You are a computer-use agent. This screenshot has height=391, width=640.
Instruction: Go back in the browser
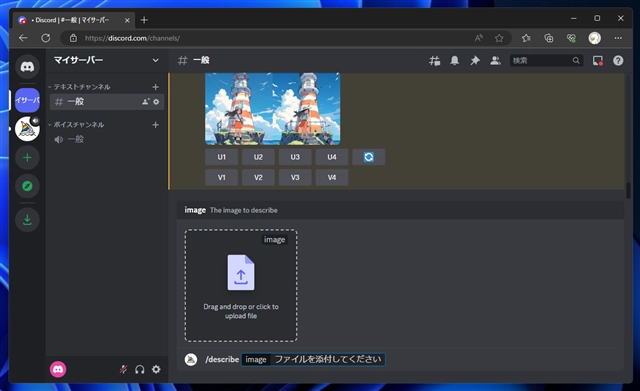click(x=23, y=38)
